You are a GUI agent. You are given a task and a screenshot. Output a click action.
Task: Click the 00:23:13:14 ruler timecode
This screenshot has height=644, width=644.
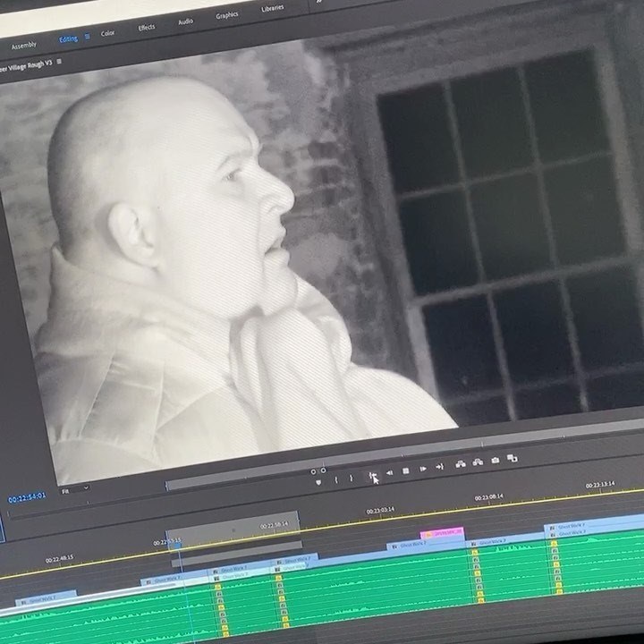point(600,485)
